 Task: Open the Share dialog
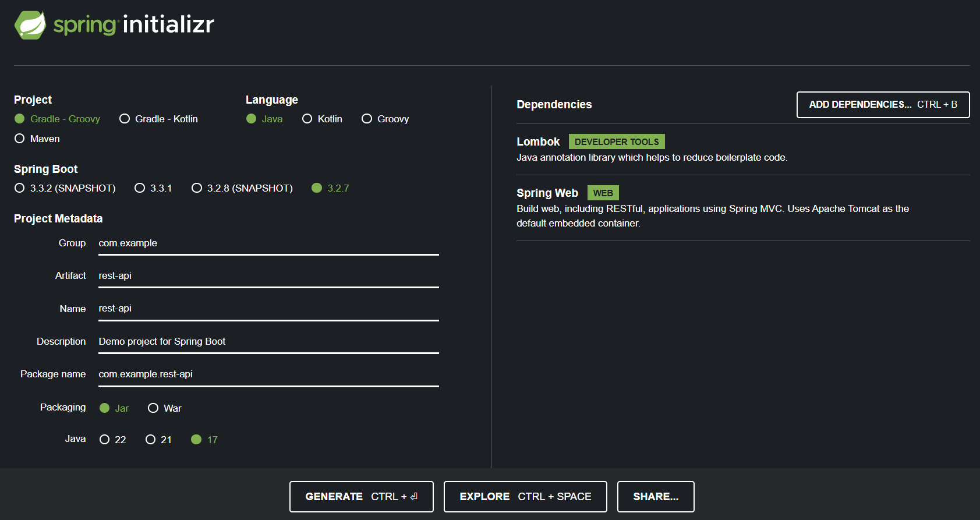[x=656, y=497]
